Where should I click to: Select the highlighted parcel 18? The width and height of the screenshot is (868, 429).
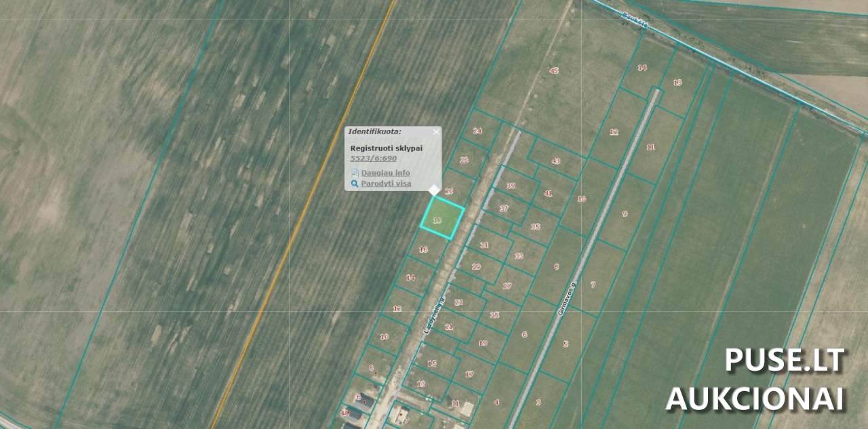tap(442, 218)
